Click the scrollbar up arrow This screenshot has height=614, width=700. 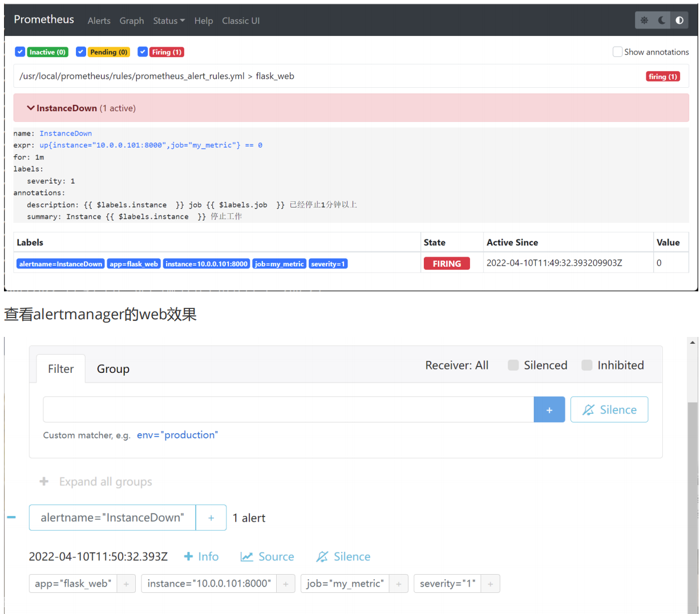click(x=693, y=342)
